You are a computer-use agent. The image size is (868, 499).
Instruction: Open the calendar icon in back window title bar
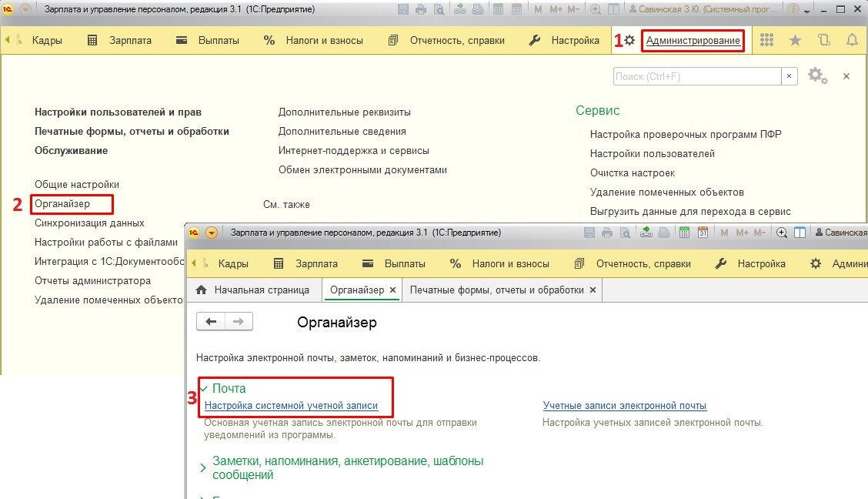click(x=516, y=9)
